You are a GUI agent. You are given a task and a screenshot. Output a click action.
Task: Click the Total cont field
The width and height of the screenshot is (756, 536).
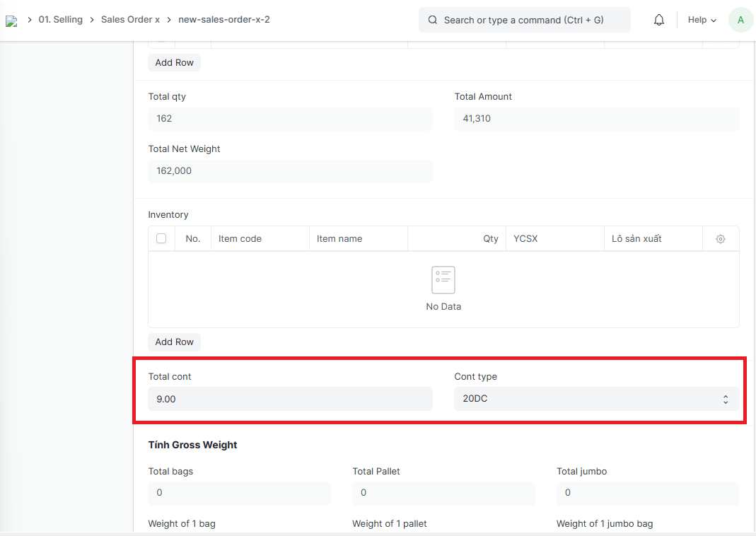(x=290, y=399)
